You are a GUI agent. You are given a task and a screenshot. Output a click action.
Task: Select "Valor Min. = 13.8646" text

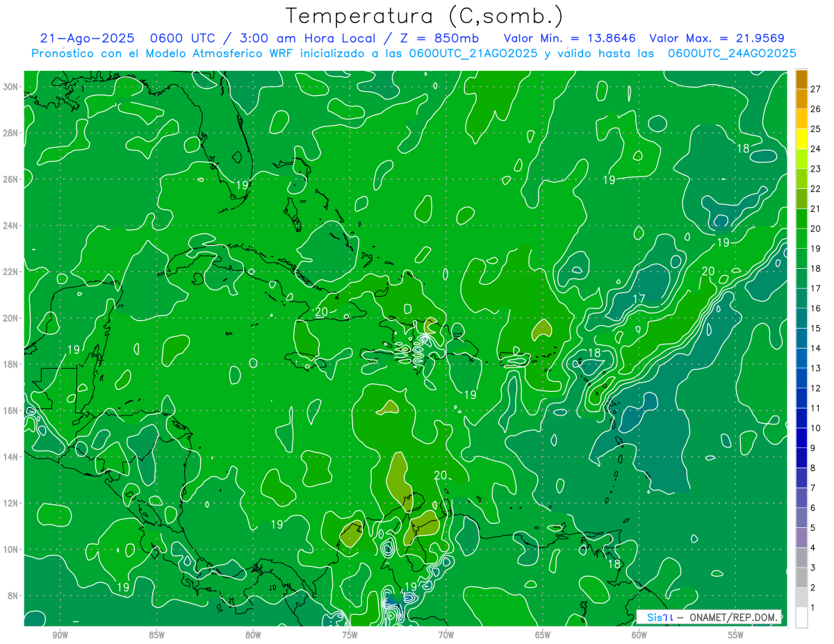pyautogui.click(x=570, y=38)
